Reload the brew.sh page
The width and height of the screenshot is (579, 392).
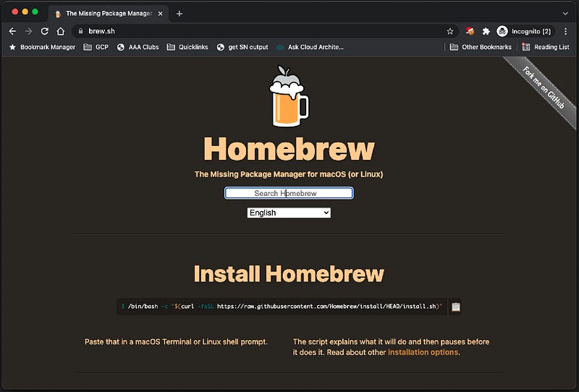pyautogui.click(x=45, y=31)
